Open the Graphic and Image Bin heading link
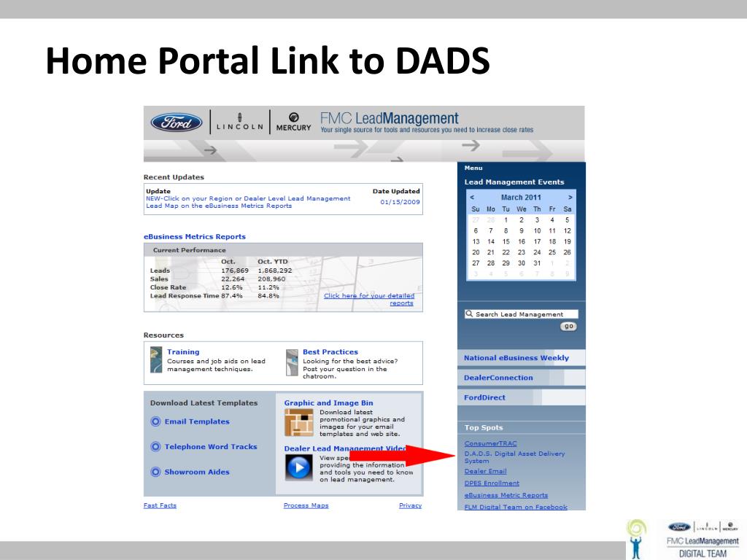Viewport: 747px width, 560px height. click(x=328, y=402)
